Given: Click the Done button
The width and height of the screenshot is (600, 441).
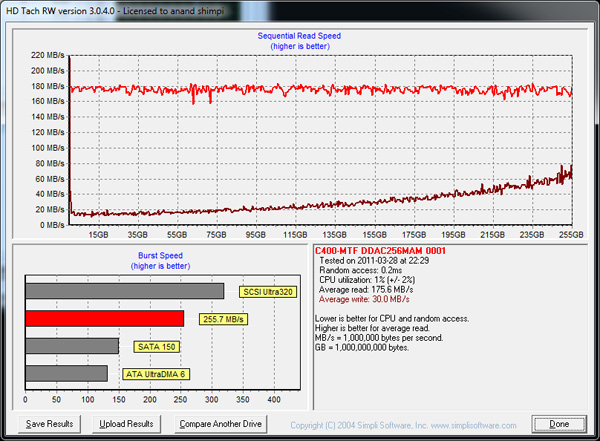Looking at the screenshot, I should coord(559,424).
